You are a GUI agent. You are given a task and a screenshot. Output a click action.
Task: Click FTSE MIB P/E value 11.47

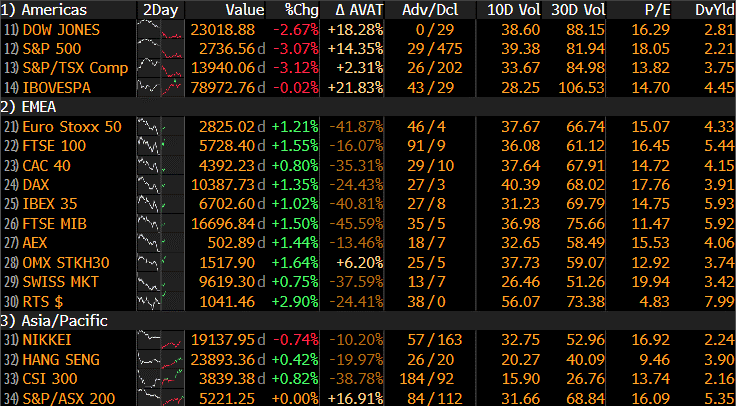click(x=652, y=223)
